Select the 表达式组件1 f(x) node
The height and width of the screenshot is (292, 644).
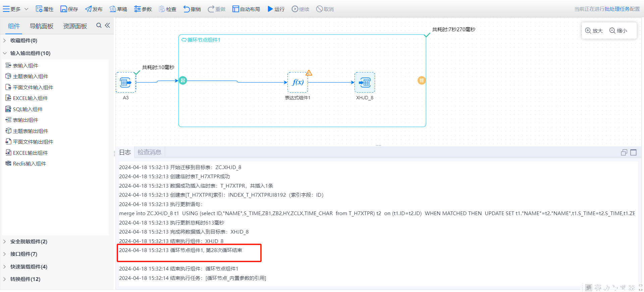point(298,82)
